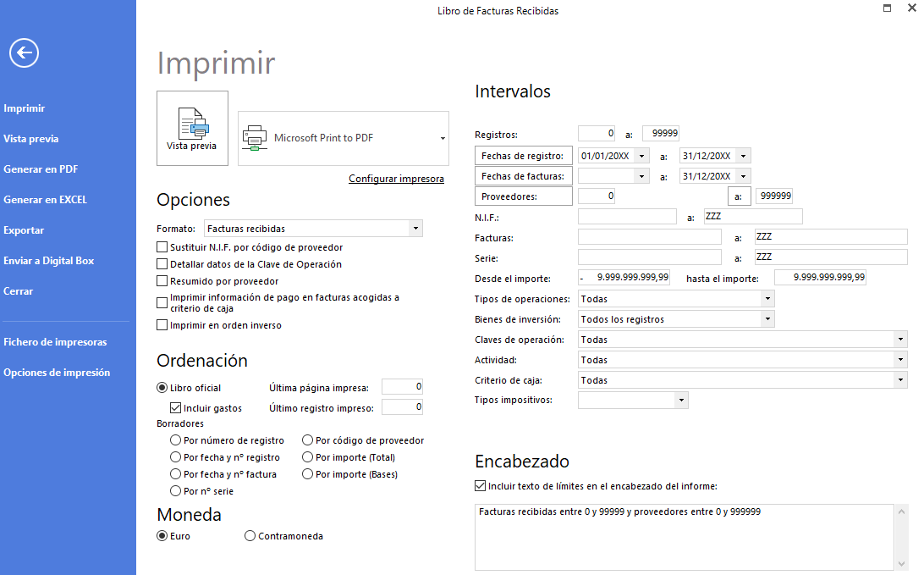The width and height of the screenshot is (924, 575).
Task: Open the Fechas de facturas start date dropdown
Action: [641, 176]
